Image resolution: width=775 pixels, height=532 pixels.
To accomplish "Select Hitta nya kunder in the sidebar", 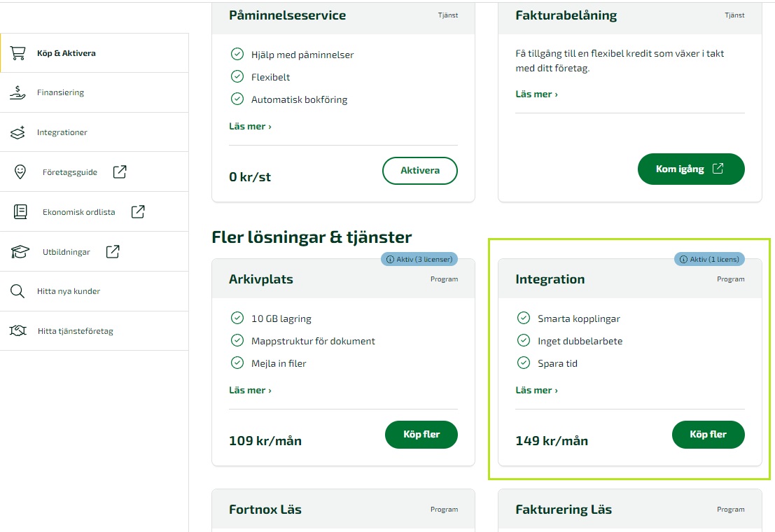I will coord(69,291).
